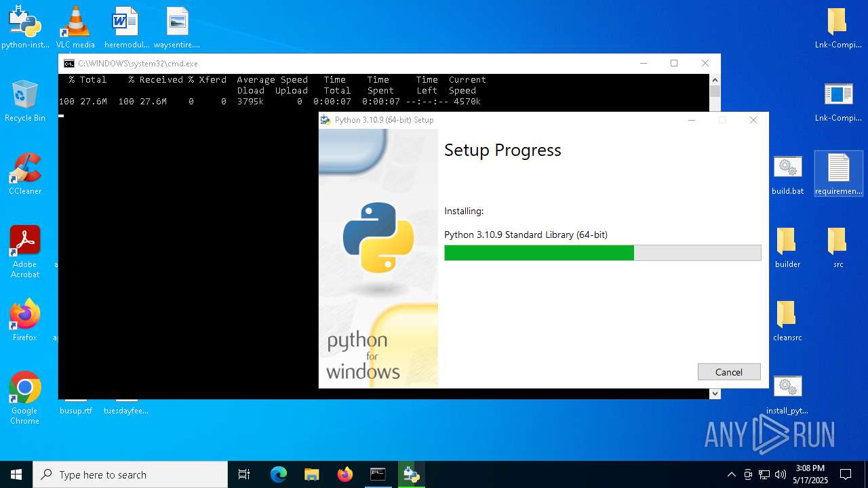This screenshot has height=488, width=868.
Task: Select the install_pyt... batch file
Action: pyautogui.click(x=787, y=393)
